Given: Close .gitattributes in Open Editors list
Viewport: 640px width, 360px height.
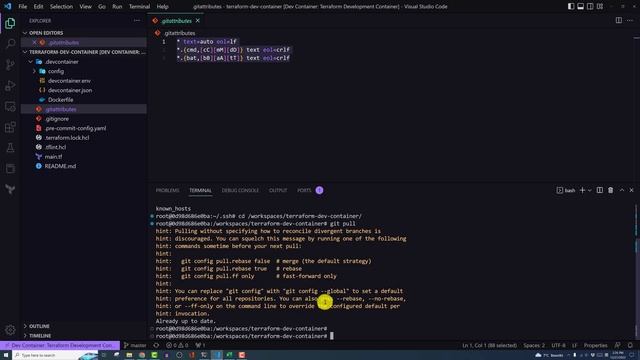Looking at the screenshot, I should pyautogui.click(x=34, y=42).
